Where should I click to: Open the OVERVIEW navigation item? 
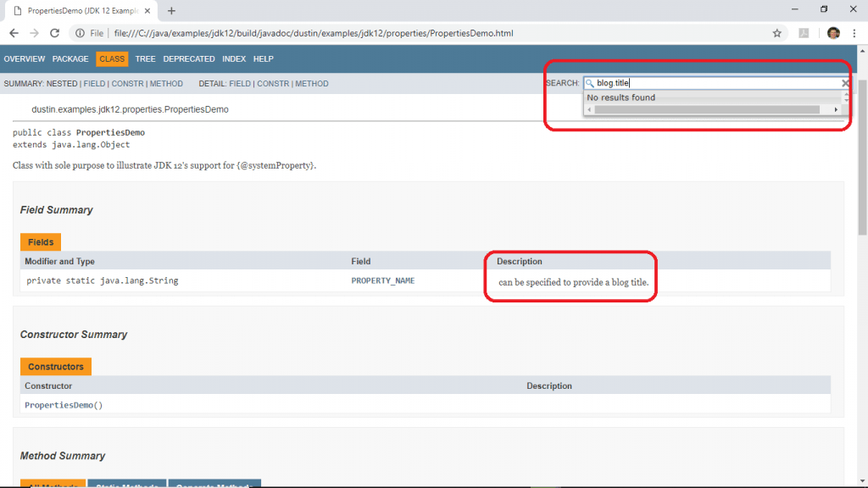pos(25,58)
